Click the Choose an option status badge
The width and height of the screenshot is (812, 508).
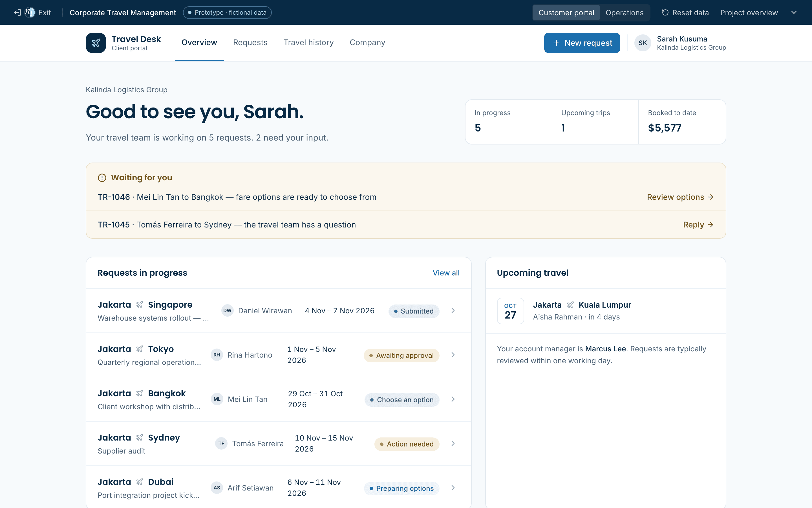point(402,400)
